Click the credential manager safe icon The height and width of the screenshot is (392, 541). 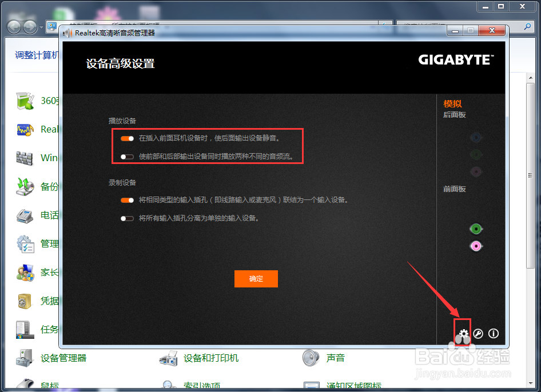click(x=25, y=301)
